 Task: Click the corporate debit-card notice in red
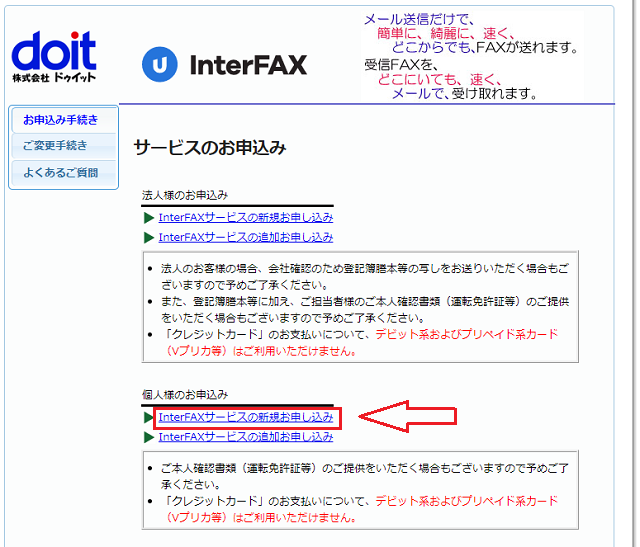[360, 343]
